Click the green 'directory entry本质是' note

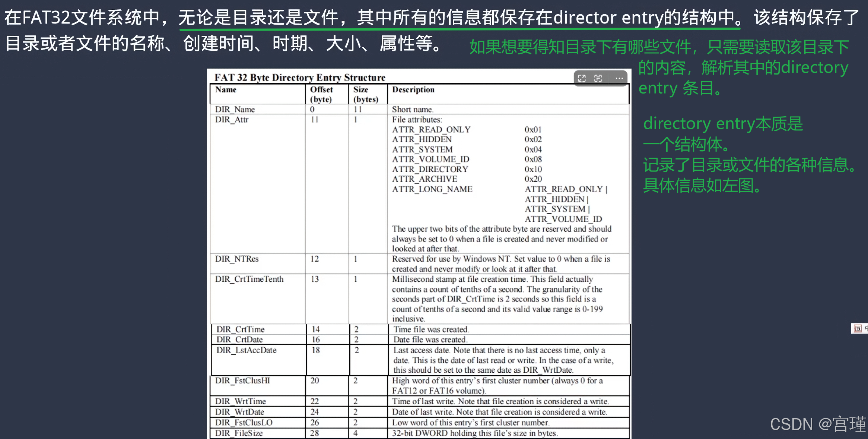pyautogui.click(x=723, y=123)
